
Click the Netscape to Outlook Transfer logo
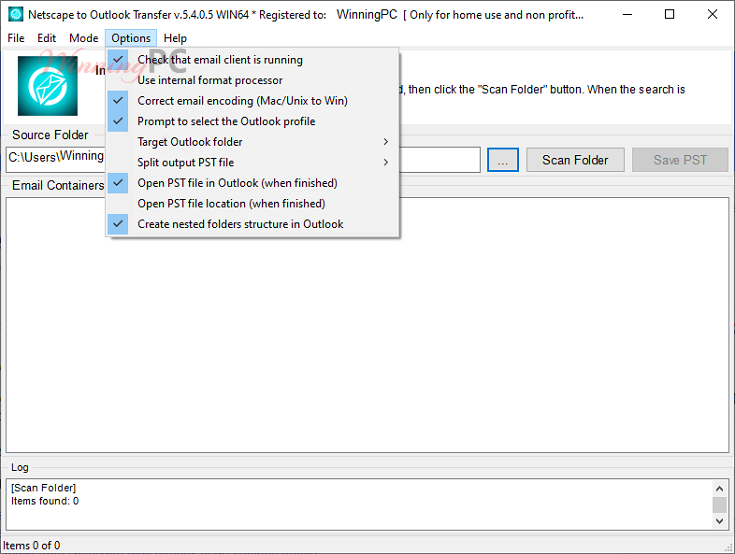[48, 86]
